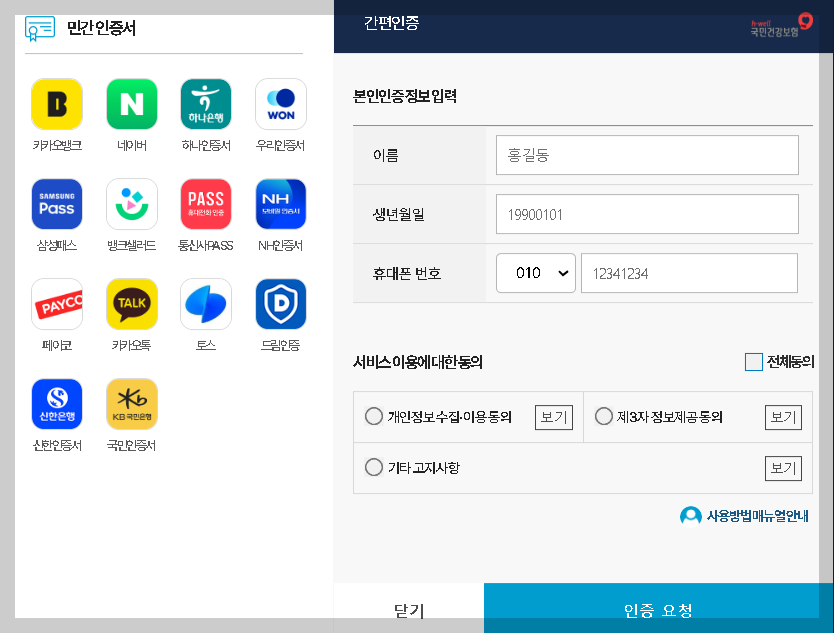Select the carrier PASS icon
Viewport: 834px width, 633px height.
(x=206, y=204)
